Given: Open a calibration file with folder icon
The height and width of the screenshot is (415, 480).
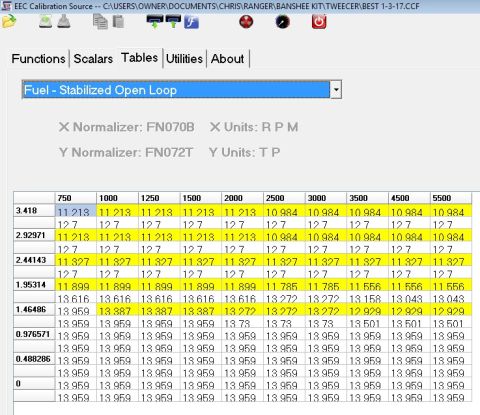Looking at the screenshot, I should (x=9, y=22).
